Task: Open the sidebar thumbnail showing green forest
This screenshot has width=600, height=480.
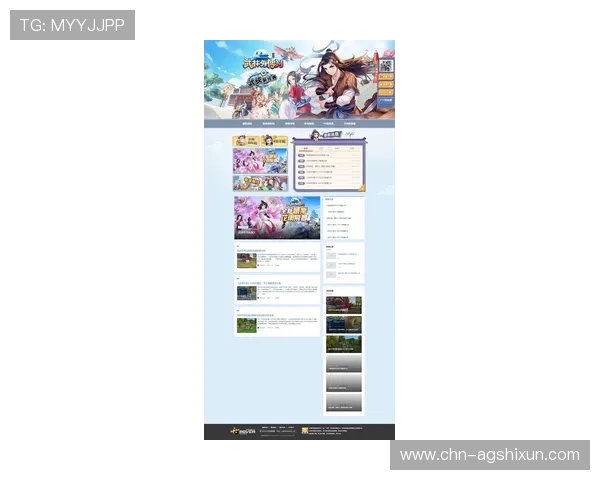Action: (344, 344)
